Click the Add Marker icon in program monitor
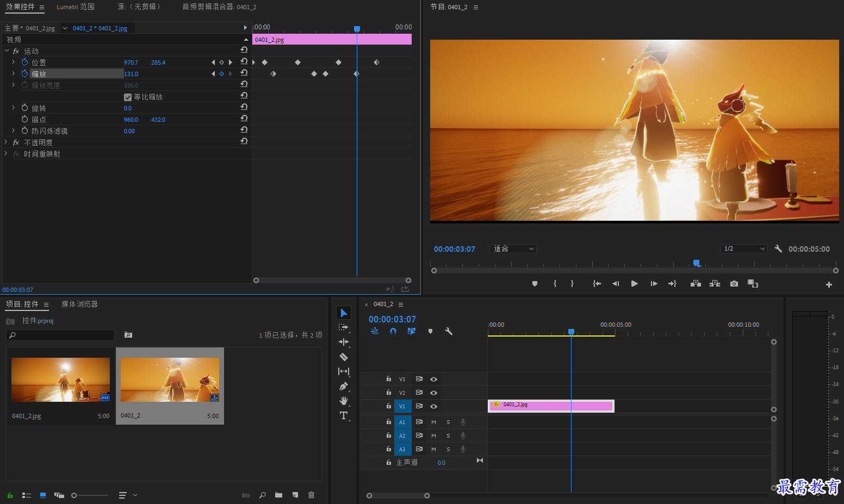Viewport: 844px width, 504px height. point(535,284)
